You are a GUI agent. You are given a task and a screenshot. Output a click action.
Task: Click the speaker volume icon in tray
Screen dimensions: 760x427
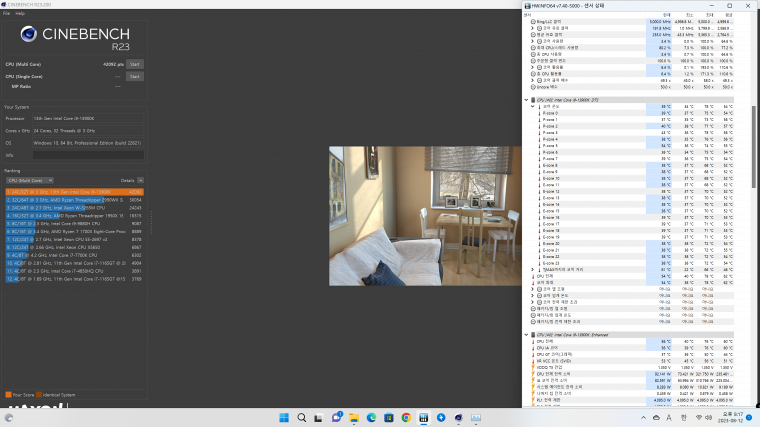pos(709,417)
